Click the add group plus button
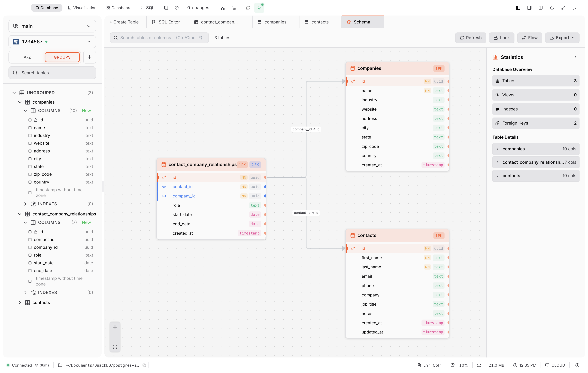588x373 pixels. 89,57
